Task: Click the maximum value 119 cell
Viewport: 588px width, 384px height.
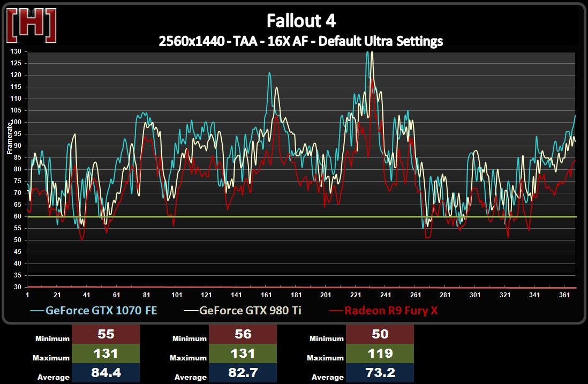Action: 380,353
